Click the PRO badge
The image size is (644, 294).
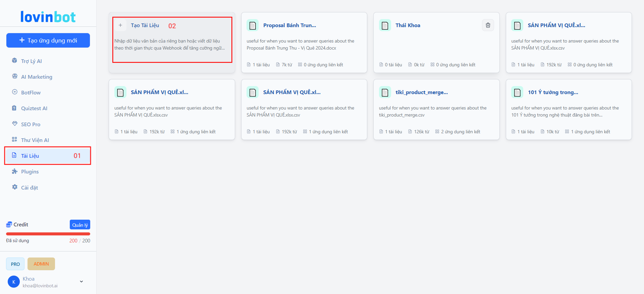point(15,264)
